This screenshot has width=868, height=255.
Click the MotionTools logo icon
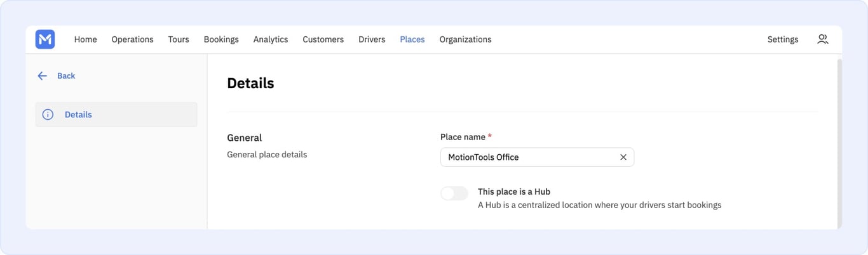[45, 39]
